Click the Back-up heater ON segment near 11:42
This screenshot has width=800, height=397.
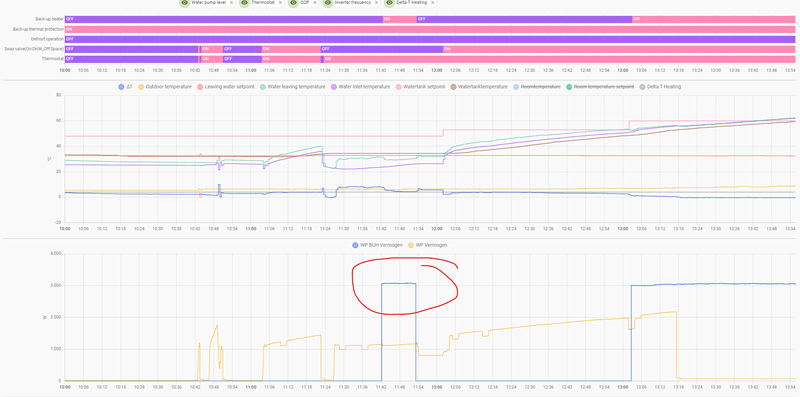[399, 19]
